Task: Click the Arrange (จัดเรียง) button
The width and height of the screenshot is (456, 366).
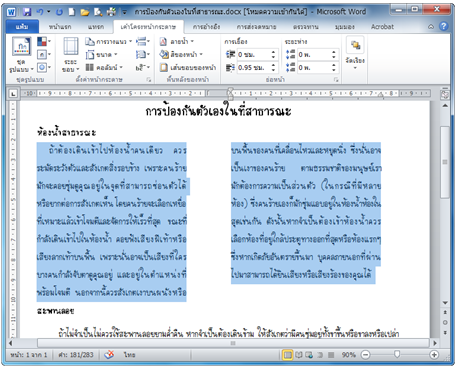Action: [355, 53]
